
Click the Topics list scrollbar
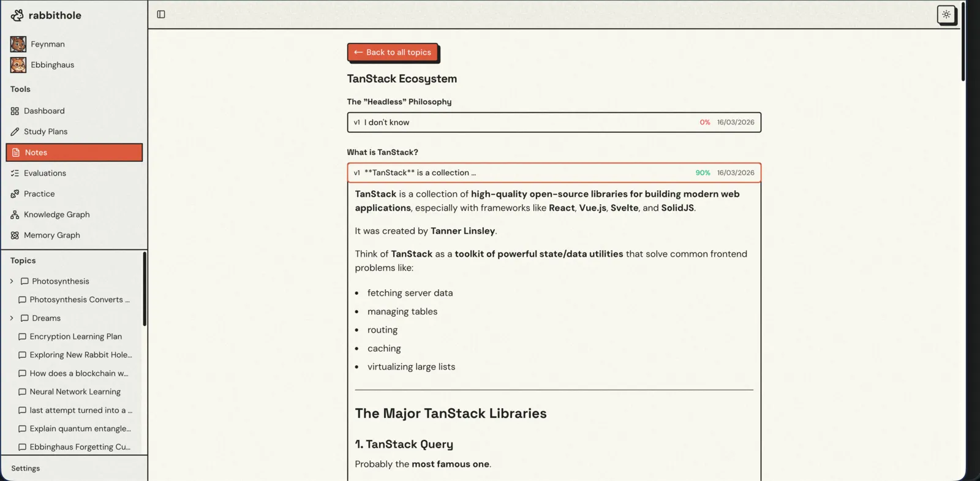pos(145,289)
